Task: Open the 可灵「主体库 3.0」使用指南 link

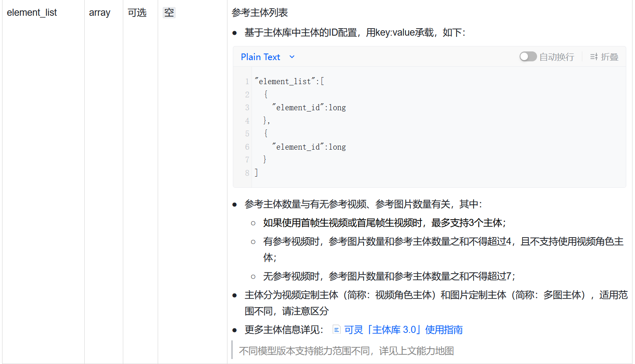Action: (403, 330)
